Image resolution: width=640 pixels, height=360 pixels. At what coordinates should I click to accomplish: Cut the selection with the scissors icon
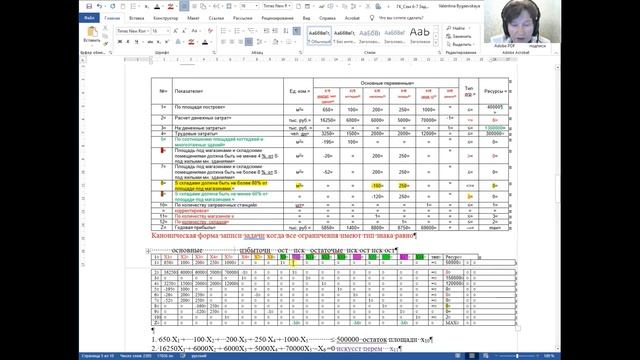point(105,29)
